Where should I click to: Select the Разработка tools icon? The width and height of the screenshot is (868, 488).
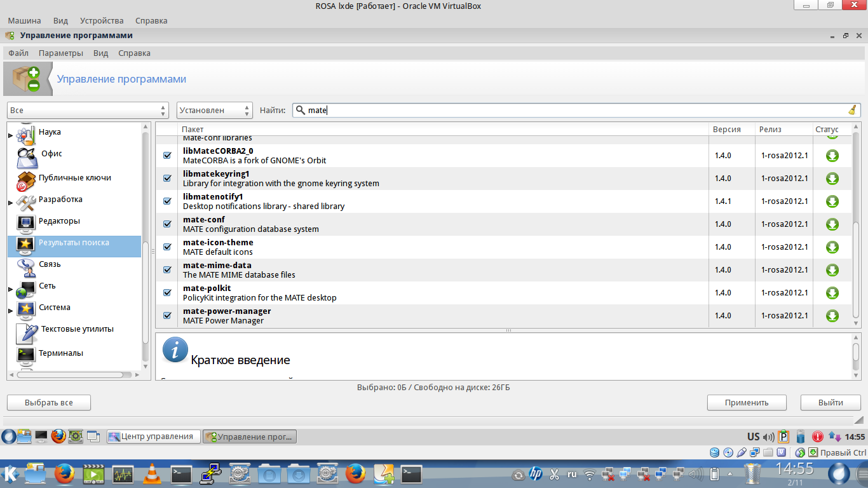coord(26,202)
